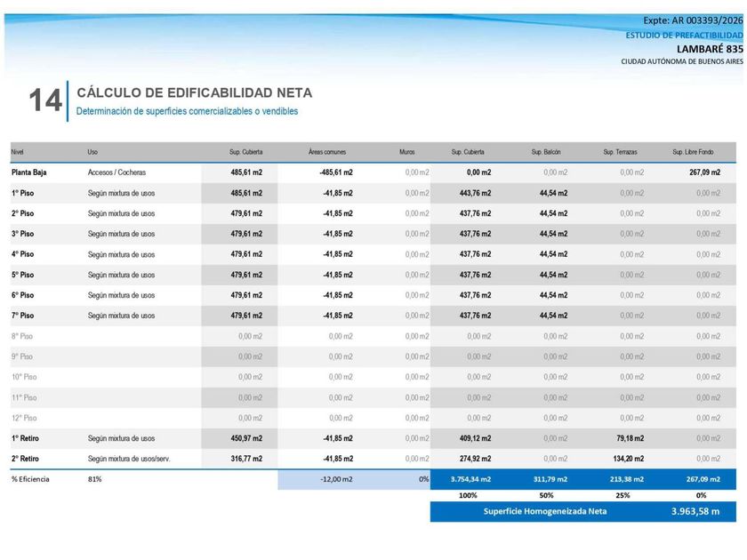
Task: Click the Superficie Homogeneizada Neta value 3.963,58 m
Action: [695, 511]
